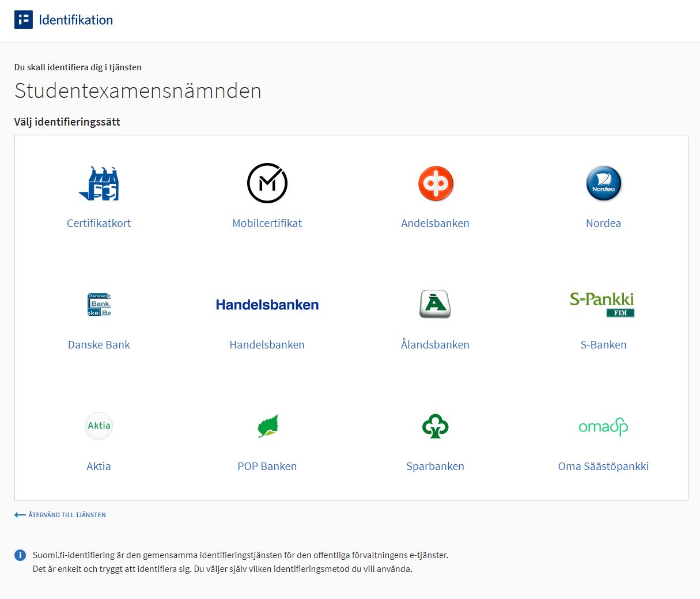The image size is (700, 599).
Task: Select the Danske Bank logo
Action: click(99, 305)
